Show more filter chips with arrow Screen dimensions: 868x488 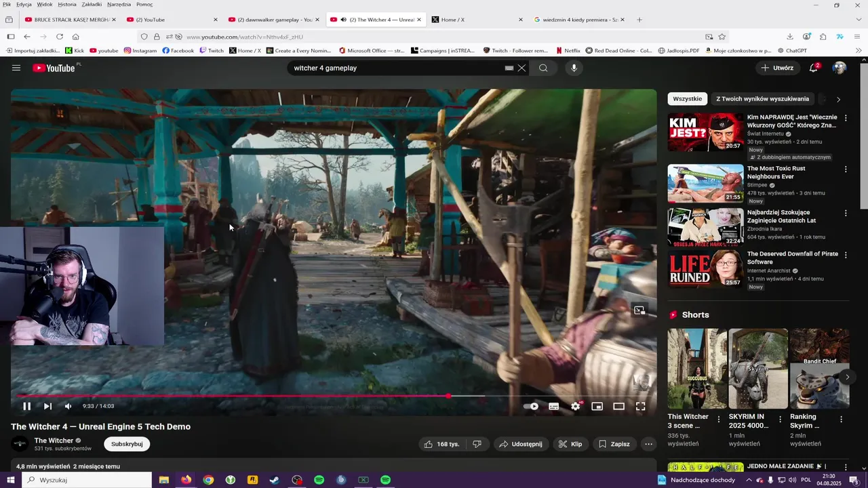pyautogui.click(x=838, y=99)
